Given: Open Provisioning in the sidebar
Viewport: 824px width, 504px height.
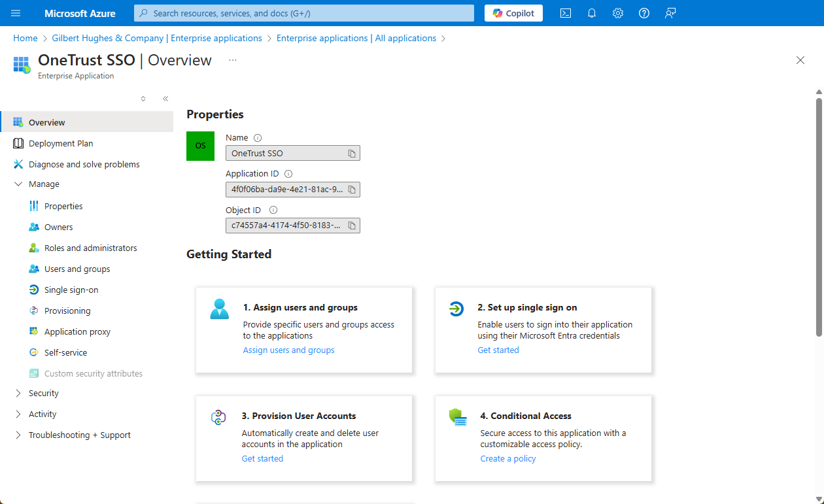Looking at the screenshot, I should pos(67,311).
